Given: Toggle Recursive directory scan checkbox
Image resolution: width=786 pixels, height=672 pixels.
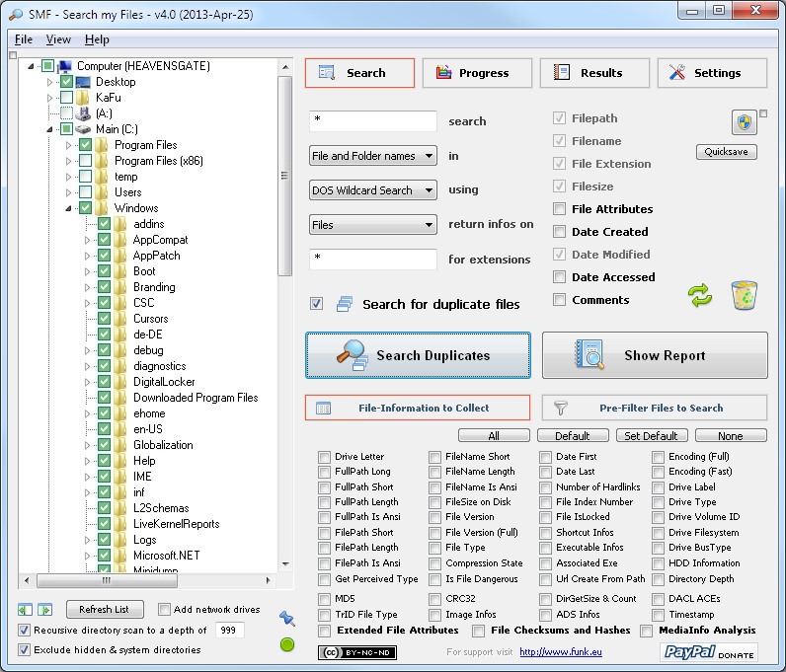Looking at the screenshot, I should pyautogui.click(x=24, y=630).
